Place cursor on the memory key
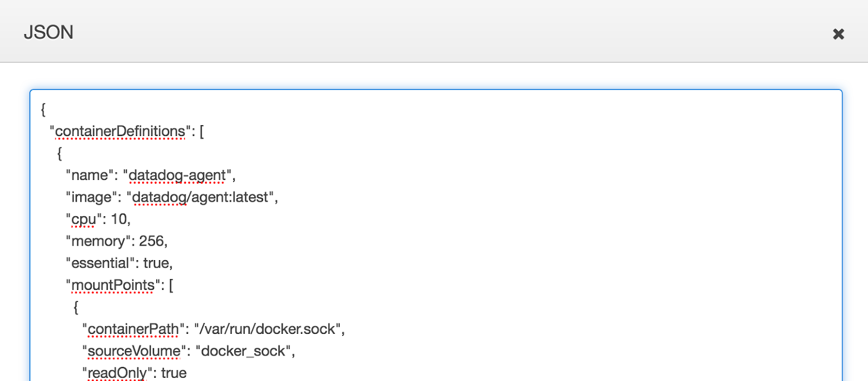The height and width of the screenshot is (381, 868). click(98, 241)
